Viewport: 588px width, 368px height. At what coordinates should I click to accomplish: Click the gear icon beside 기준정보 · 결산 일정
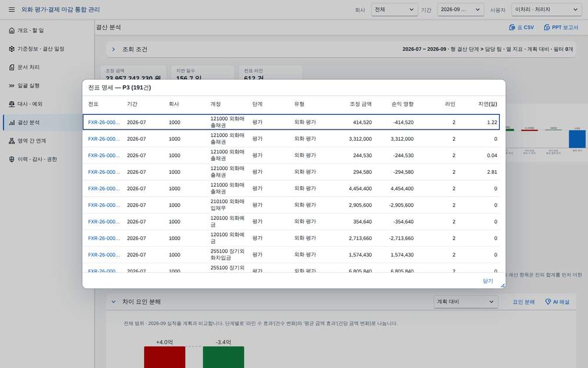pos(12,49)
